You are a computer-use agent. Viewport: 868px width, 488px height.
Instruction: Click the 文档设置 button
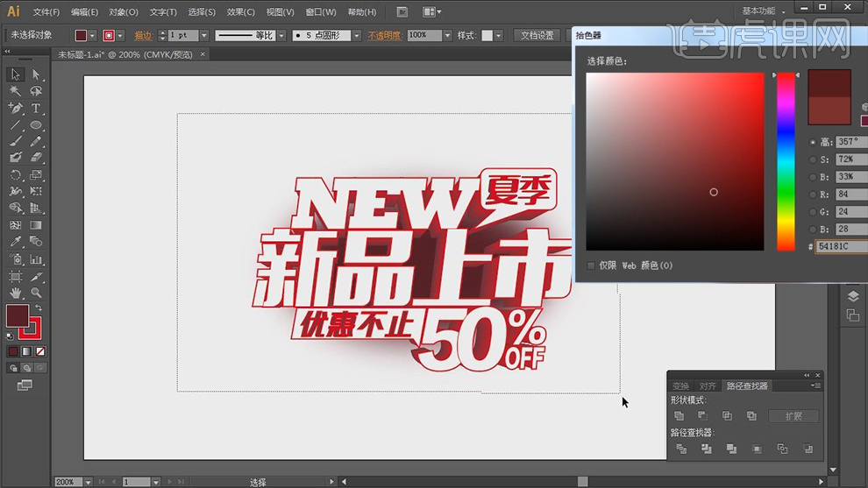[537, 36]
